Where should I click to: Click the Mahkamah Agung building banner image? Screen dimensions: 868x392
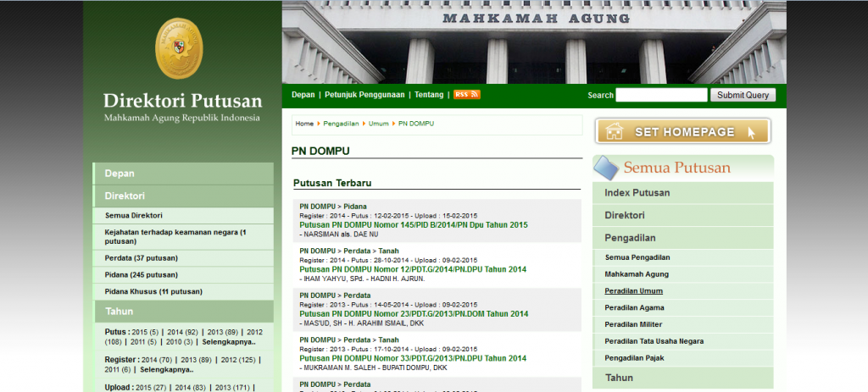pyautogui.click(x=534, y=42)
